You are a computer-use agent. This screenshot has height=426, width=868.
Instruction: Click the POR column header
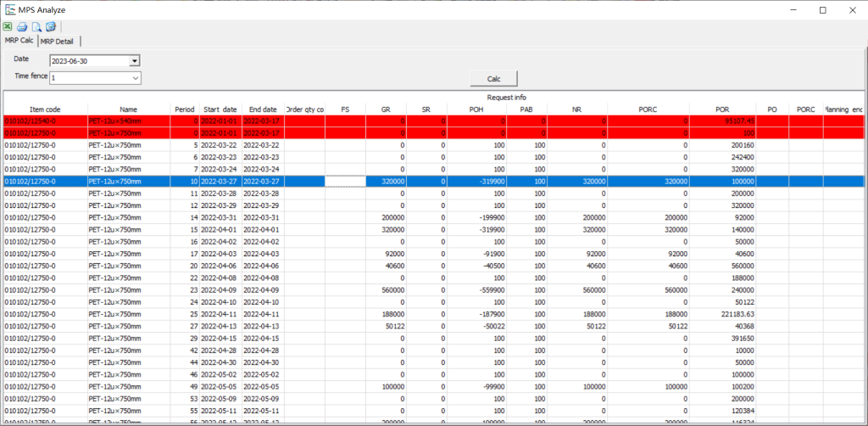721,109
